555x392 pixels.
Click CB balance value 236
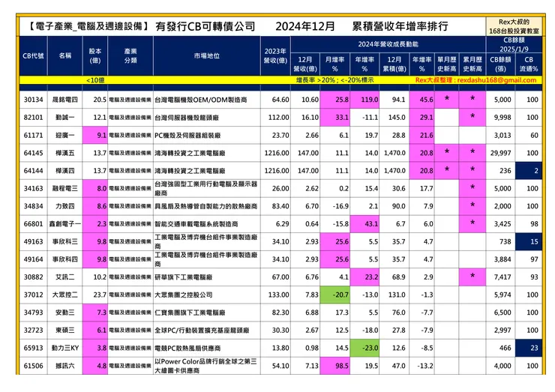pyautogui.click(x=500, y=171)
